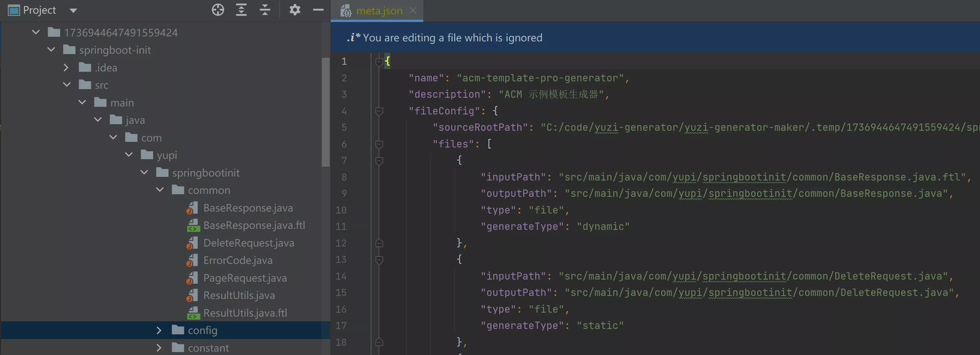Click the BaseResponse.java Java class icon
The width and height of the screenshot is (980, 355).
(x=193, y=208)
